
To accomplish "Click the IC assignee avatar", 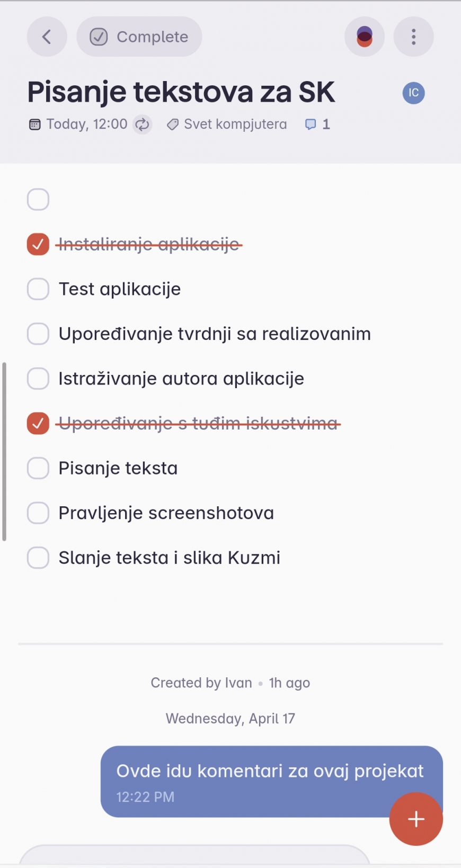I will tap(413, 93).
